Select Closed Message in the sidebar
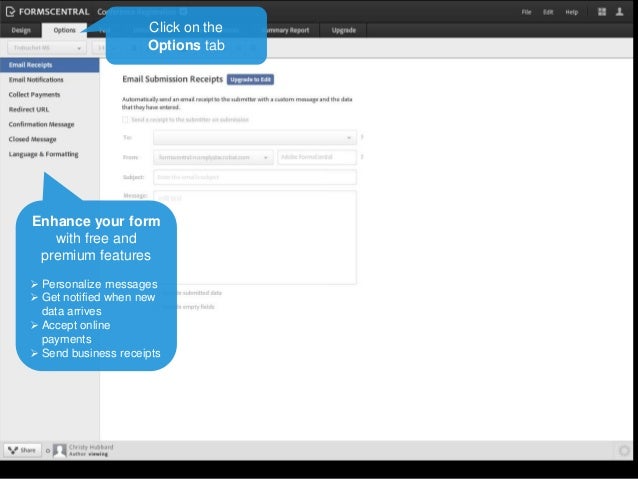The image size is (638, 479). pos(49,139)
